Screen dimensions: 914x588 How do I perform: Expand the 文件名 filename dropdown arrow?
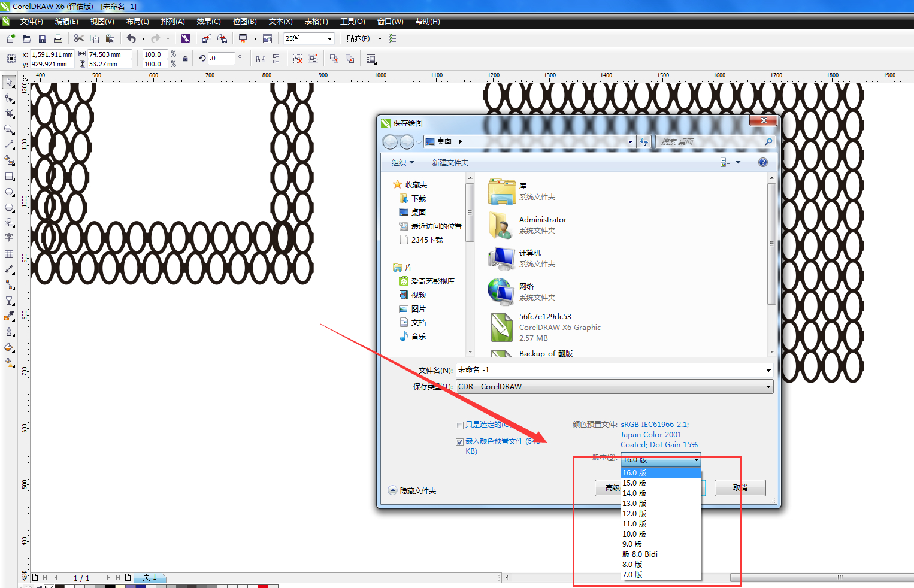point(768,371)
